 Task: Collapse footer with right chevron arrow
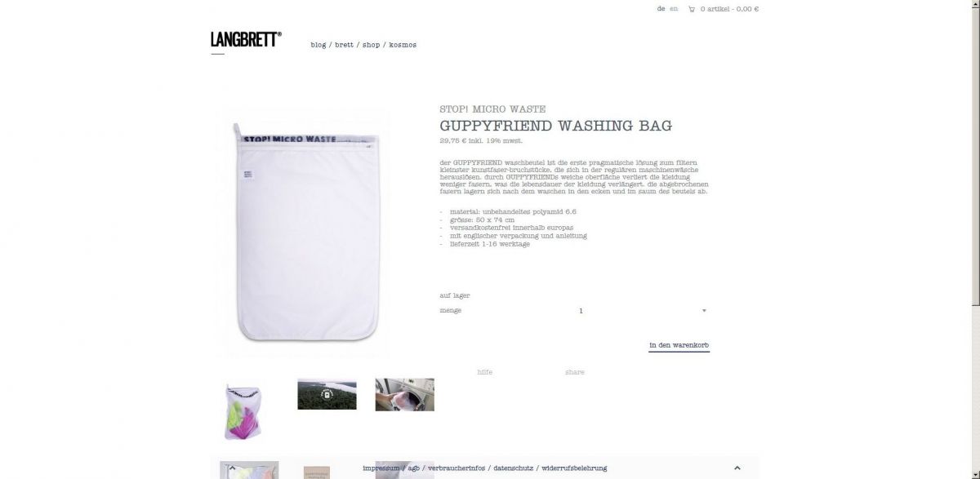pyautogui.click(x=737, y=468)
